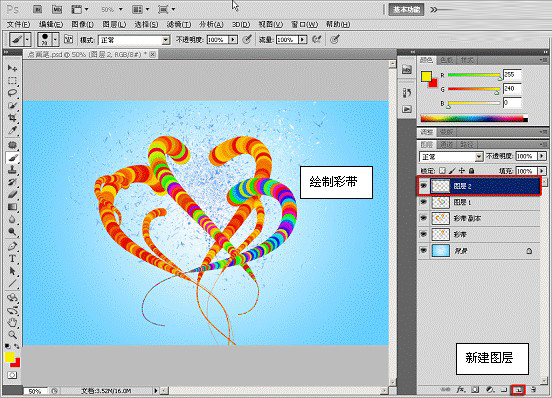Screen dimensions: 552x398
Task: Open the 文件(F) menu
Action: pos(19,24)
